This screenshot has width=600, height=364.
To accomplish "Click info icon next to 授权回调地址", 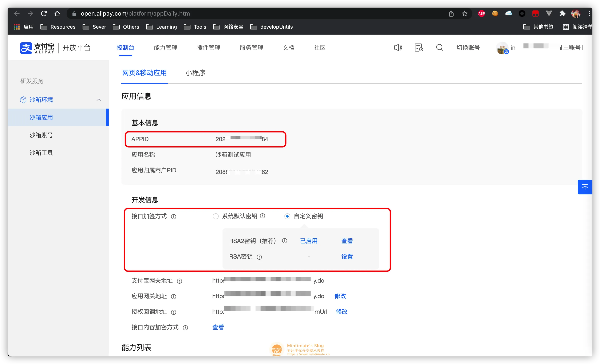I will pyautogui.click(x=173, y=312).
